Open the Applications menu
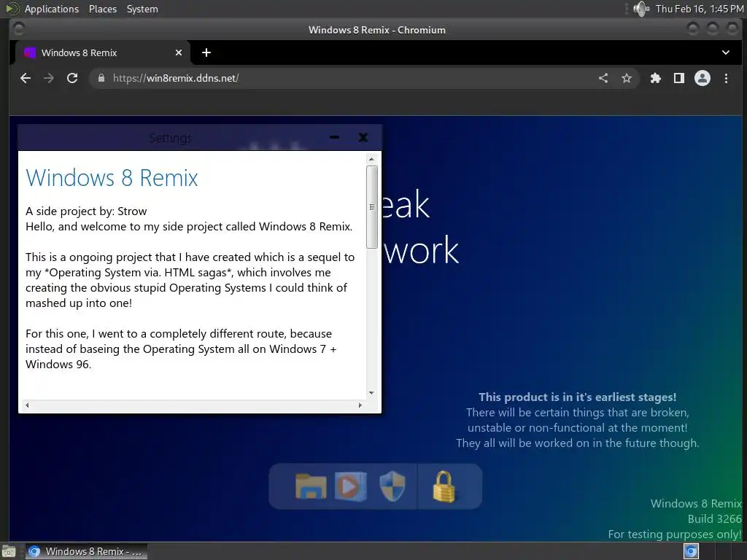Screen dimensions: 747x560 click(x=52, y=9)
